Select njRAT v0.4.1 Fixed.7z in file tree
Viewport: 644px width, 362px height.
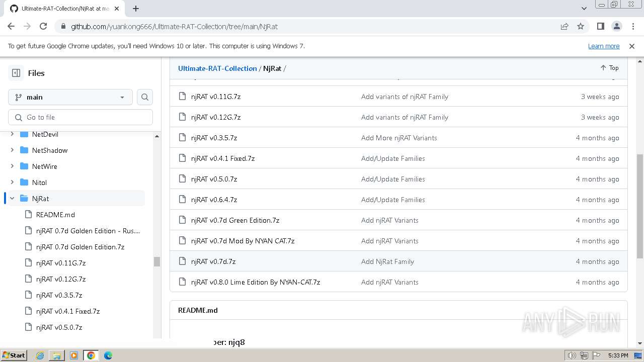click(x=68, y=311)
